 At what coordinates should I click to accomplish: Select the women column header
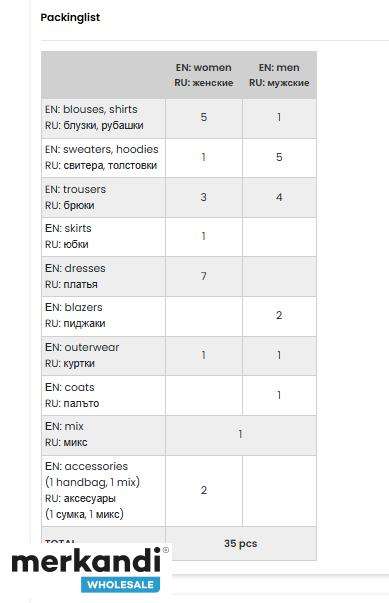pyautogui.click(x=204, y=75)
